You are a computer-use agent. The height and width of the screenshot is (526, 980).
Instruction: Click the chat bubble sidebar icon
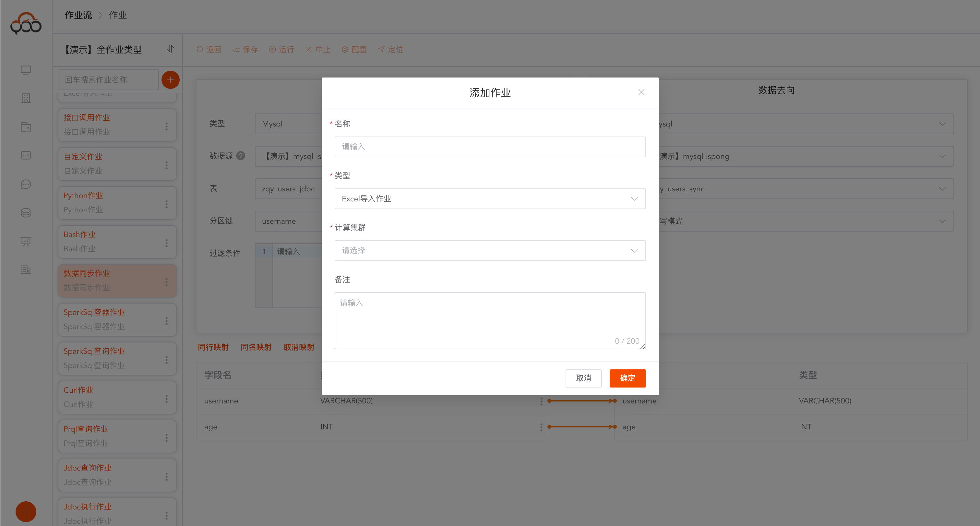26,184
